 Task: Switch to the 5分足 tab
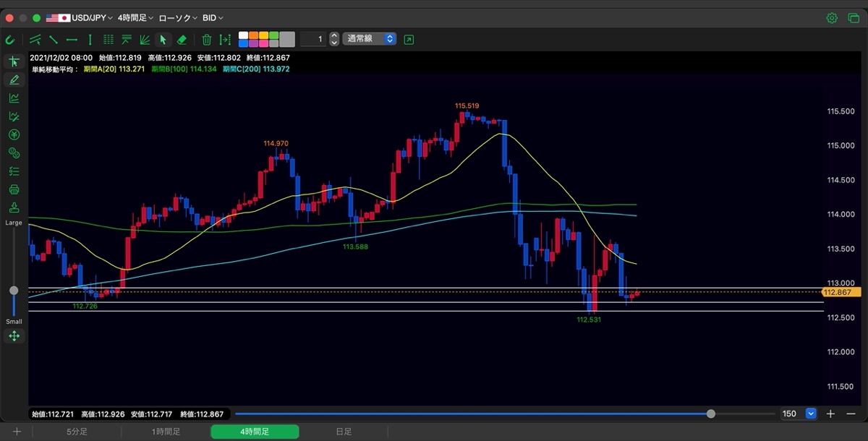click(77, 432)
